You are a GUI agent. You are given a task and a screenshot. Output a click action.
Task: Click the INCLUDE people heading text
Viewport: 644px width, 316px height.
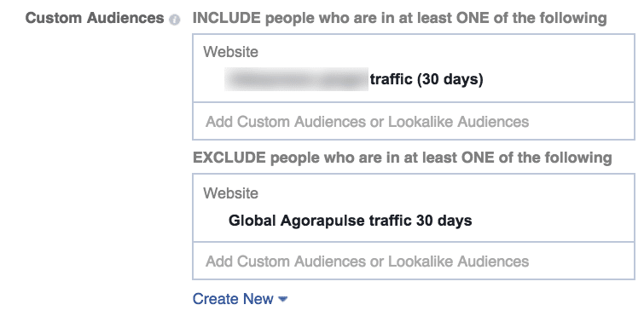(400, 19)
